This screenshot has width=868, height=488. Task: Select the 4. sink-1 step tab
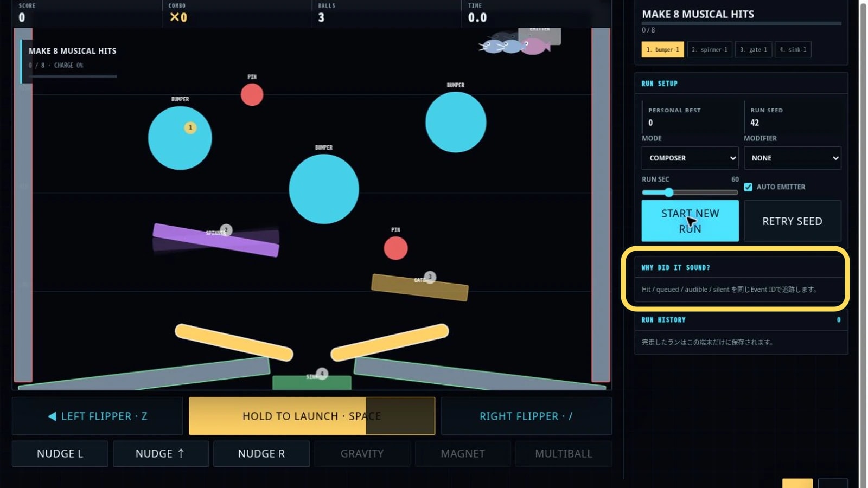793,49
